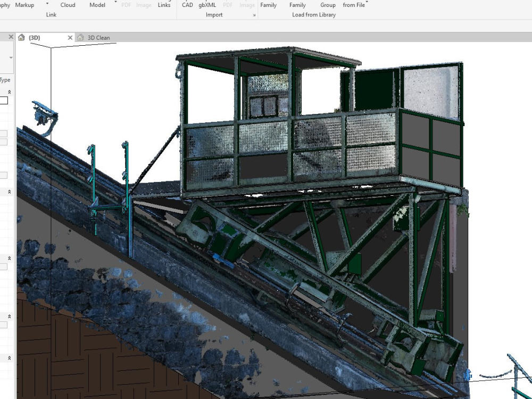This screenshot has height=399, width=532.
Task: Collapse the bottommost property group chevron
Action: coord(9,358)
